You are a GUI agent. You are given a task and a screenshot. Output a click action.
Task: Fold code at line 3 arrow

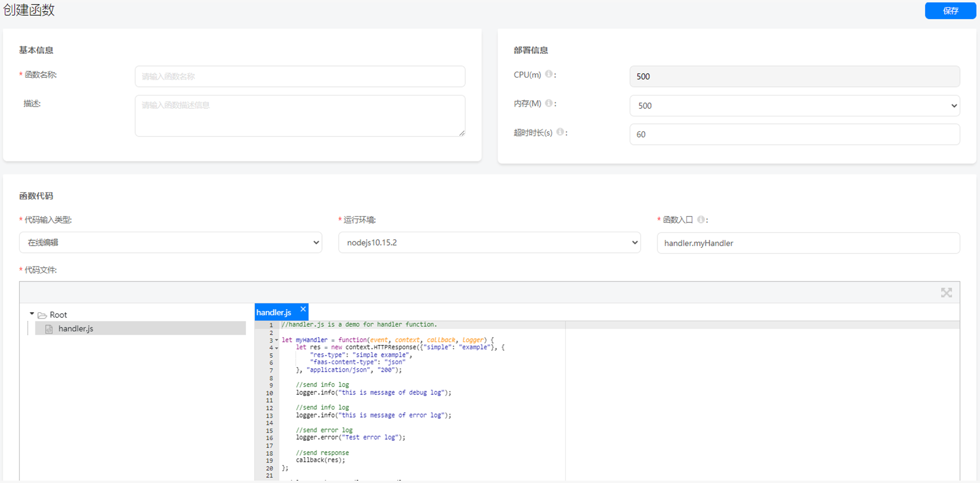[x=277, y=341]
